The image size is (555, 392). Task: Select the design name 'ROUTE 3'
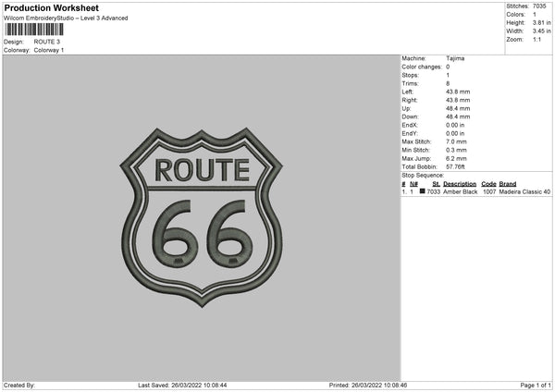47,42
